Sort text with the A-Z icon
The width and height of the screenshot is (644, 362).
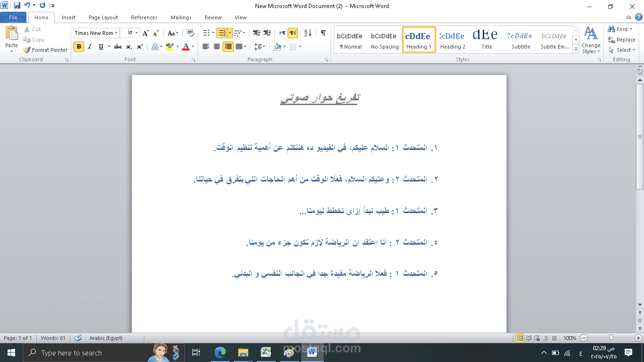coord(307,33)
